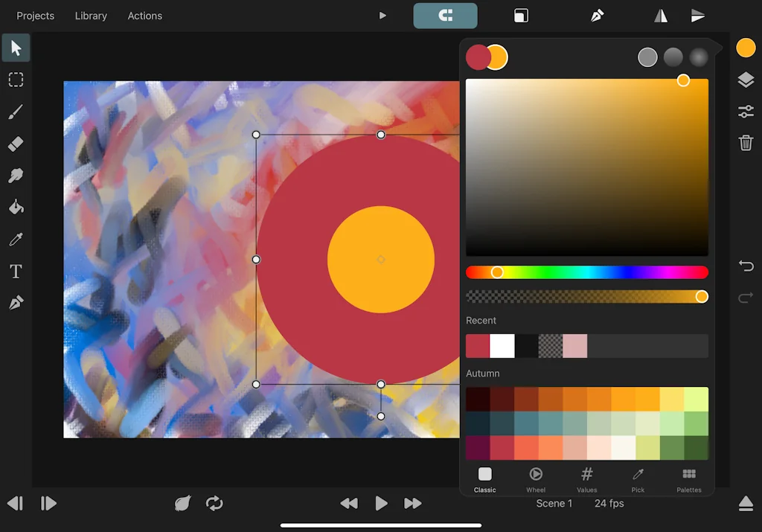This screenshot has height=532, width=762.
Task: Open the Layers panel
Action: pyautogui.click(x=746, y=80)
